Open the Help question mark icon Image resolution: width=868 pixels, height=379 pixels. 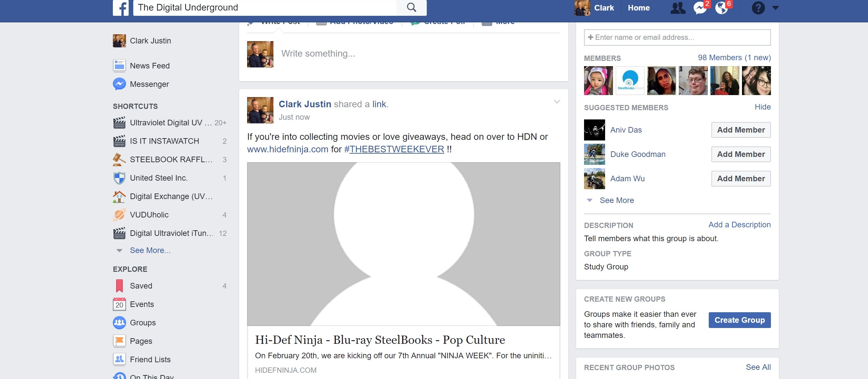[758, 8]
